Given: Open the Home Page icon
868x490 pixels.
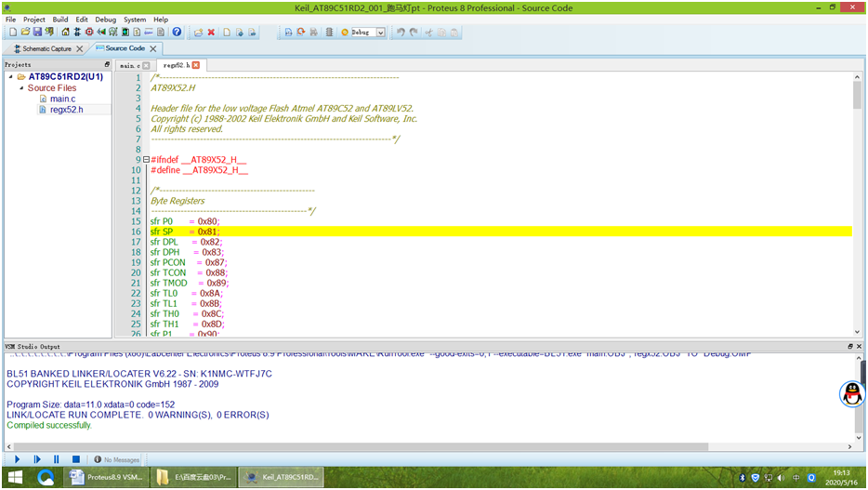Looking at the screenshot, I should click(x=65, y=33).
